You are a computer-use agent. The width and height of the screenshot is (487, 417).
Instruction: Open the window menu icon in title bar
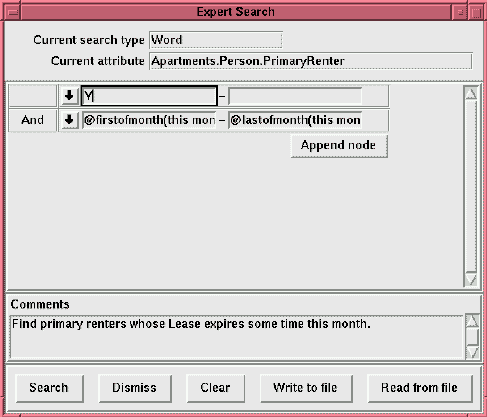(x=13, y=12)
